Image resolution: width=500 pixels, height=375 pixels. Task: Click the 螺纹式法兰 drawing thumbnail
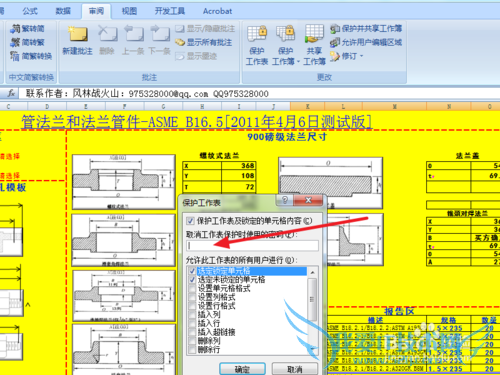tap(124, 182)
